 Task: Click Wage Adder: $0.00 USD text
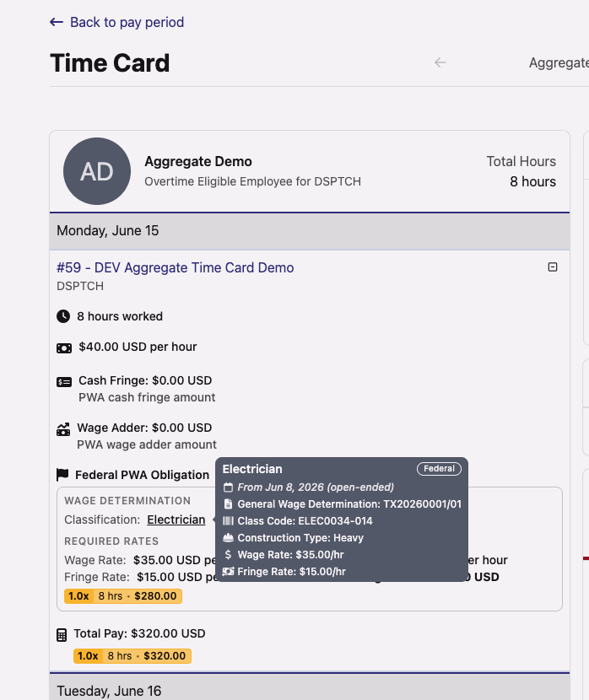[x=144, y=428]
